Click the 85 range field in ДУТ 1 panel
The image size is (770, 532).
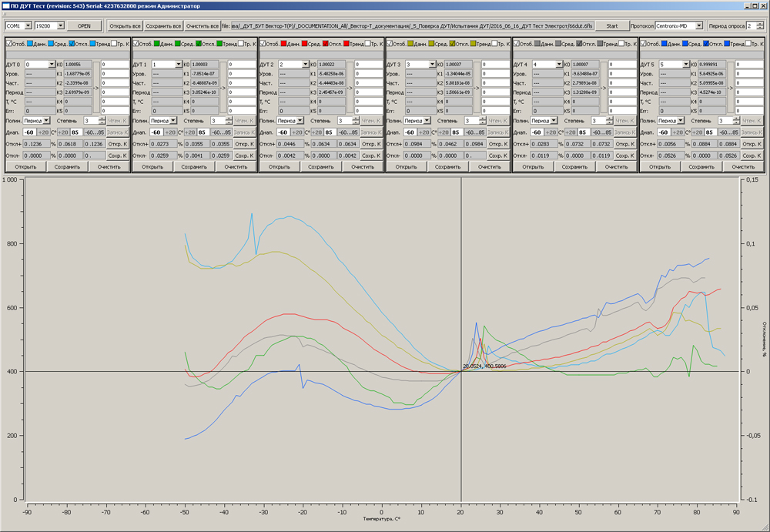tap(202, 132)
